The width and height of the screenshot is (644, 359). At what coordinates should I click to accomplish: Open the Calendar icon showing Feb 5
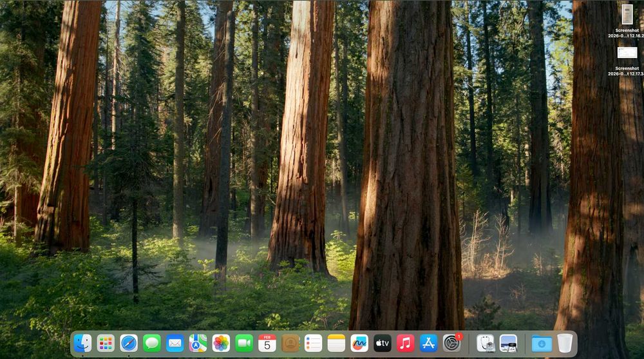tap(267, 343)
